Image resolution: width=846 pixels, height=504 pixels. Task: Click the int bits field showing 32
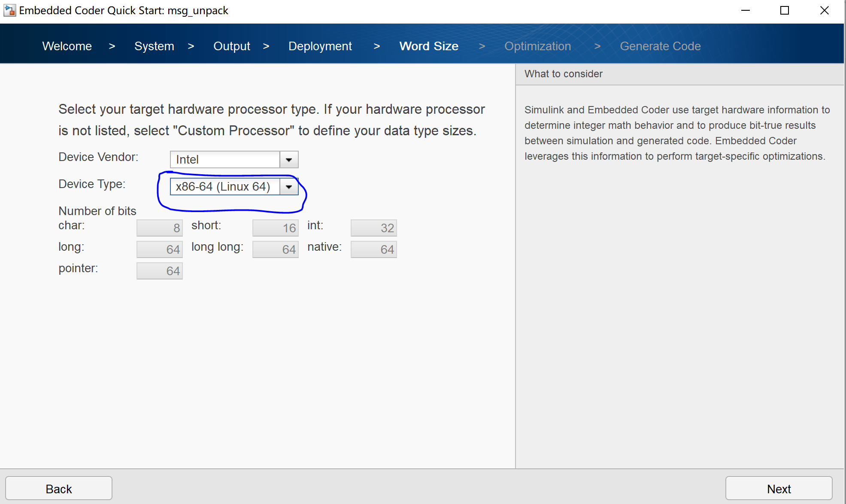pyautogui.click(x=374, y=228)
